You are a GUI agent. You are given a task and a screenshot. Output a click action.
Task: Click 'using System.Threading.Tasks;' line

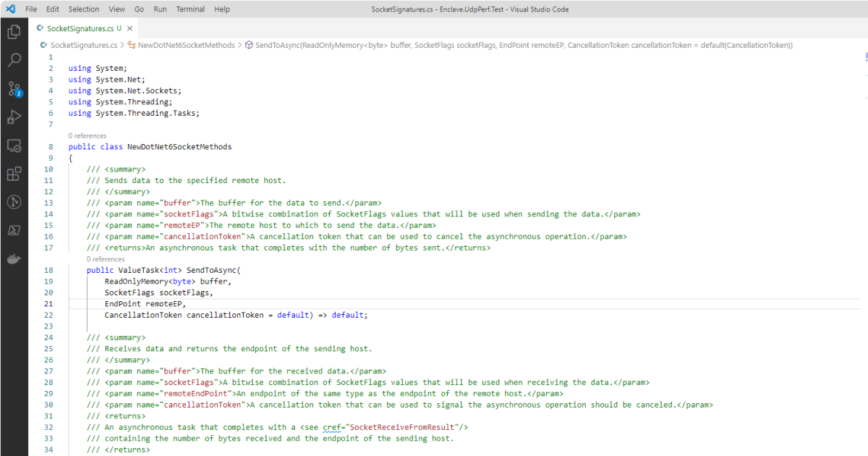pyautogui.click(x=134, y=113)
